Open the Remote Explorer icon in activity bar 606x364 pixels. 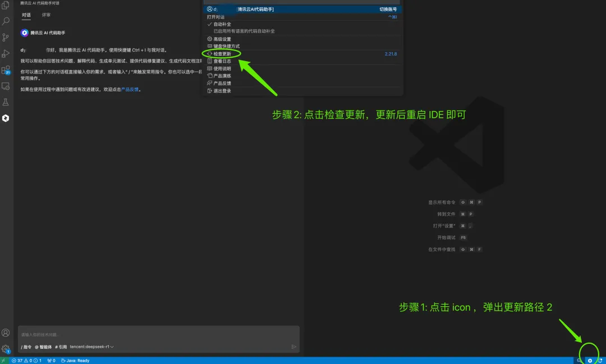point(6,86)
